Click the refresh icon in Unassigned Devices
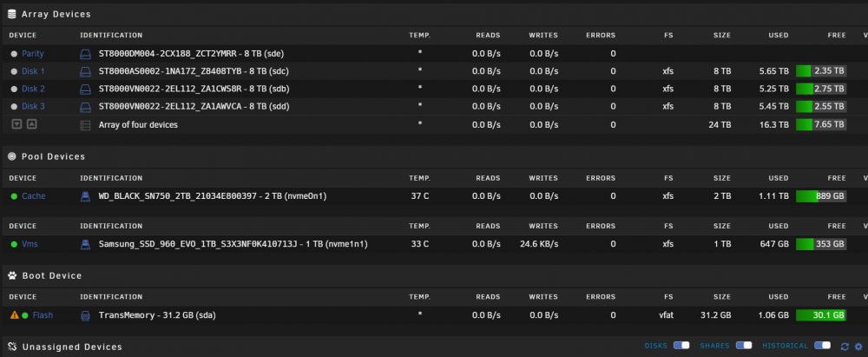The image size is (868, 357). pos(845,347)
